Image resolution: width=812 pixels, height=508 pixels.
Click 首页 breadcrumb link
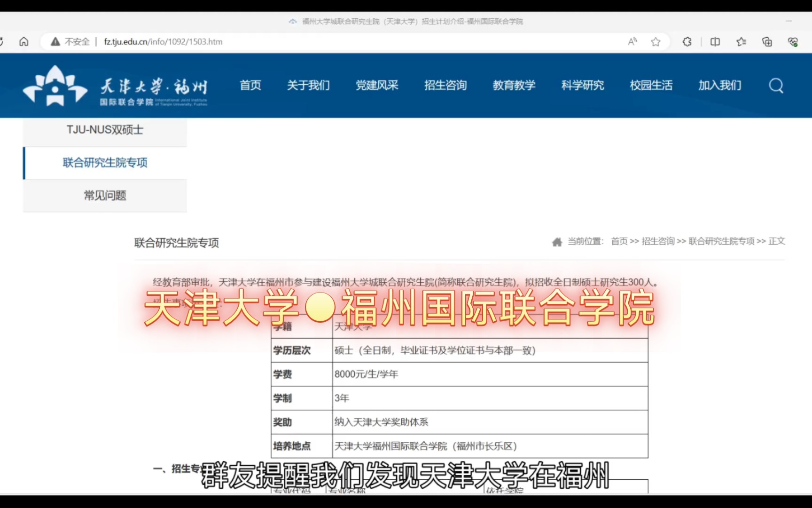[619, 241]
